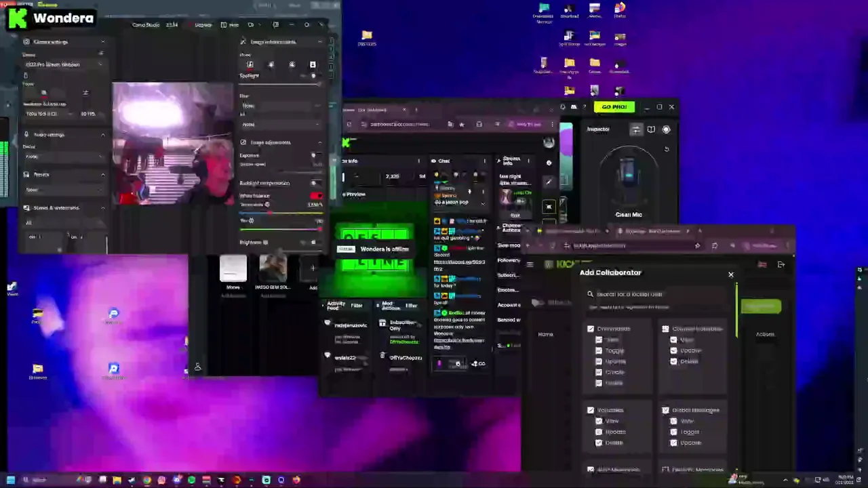Adjust the Tint slider
This screenshot has width=868, height=488.
click(281, 229)
